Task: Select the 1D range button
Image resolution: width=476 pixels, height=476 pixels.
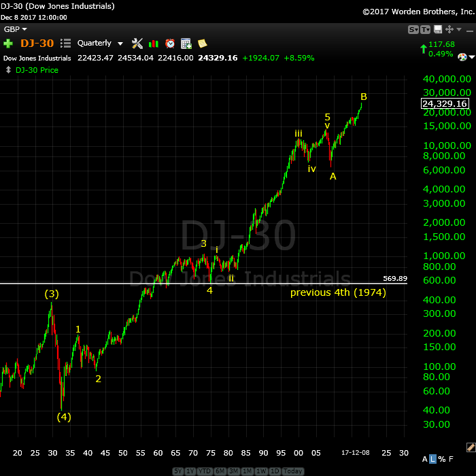Action: point(275,471)
